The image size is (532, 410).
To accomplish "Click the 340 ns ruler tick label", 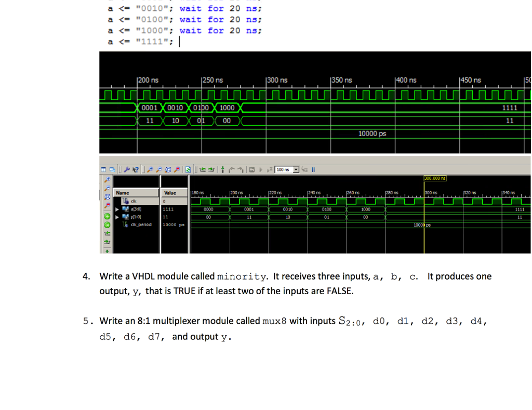I will pyautogui.click(x=509, y=193).
